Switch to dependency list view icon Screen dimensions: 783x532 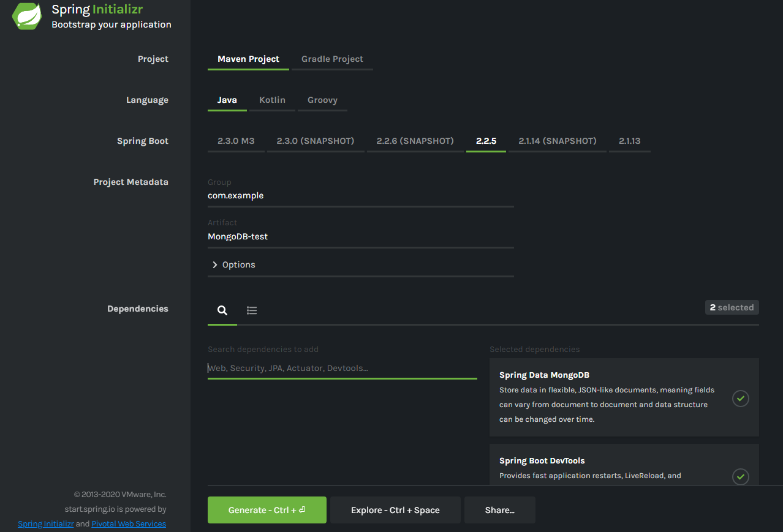[252, 310]
